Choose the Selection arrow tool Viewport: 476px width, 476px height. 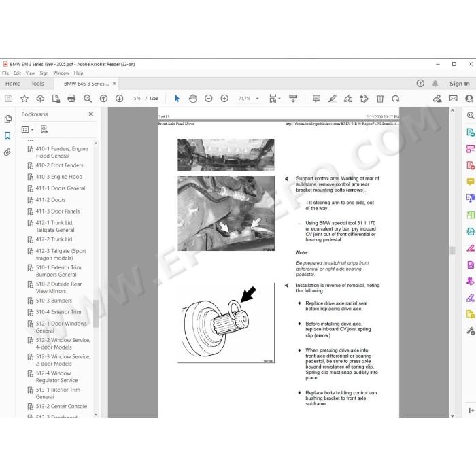coord(177,99)
